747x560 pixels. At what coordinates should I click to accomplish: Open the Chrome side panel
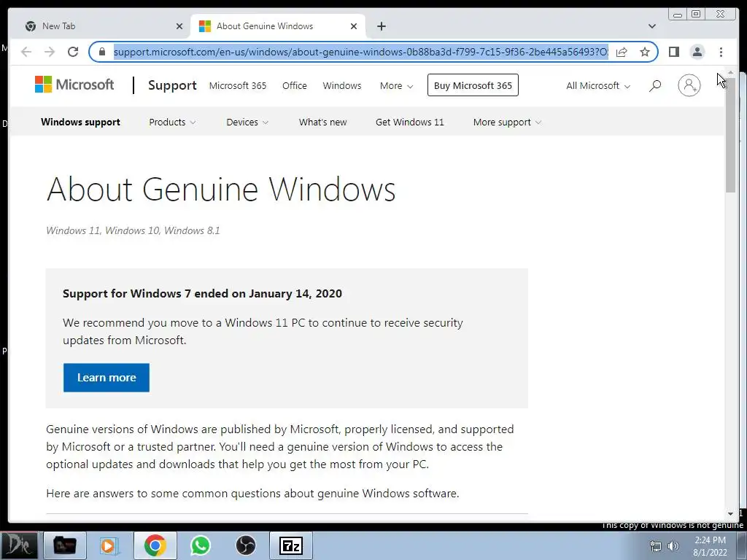673,52
